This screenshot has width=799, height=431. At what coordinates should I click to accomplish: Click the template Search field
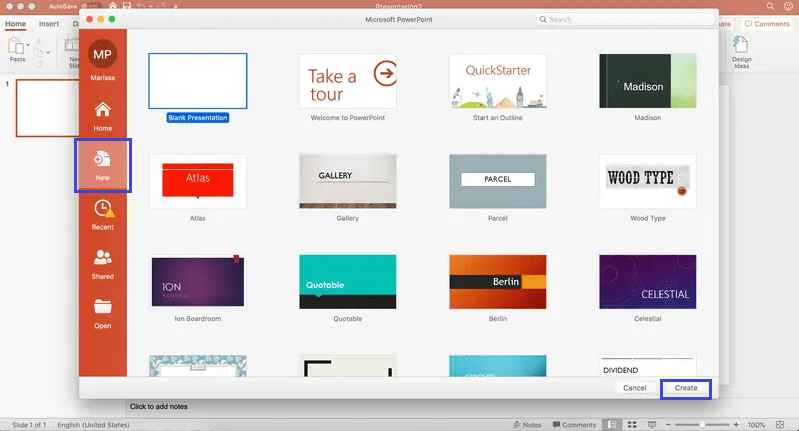(x=625, y=19)
